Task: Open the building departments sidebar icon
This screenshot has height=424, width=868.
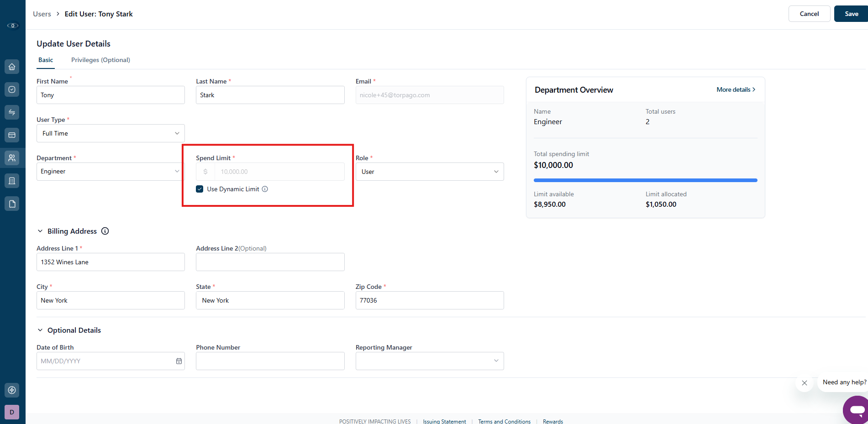Action: [12, 181]
